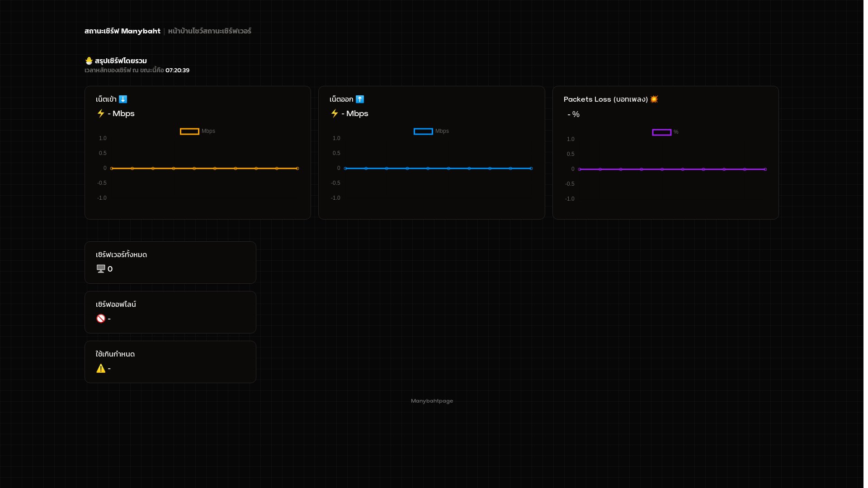Click the สรุปเซิร์ฟโดยรวม heading text
Image resolution: width=868 pixels, height=488 pixels.
121,61
